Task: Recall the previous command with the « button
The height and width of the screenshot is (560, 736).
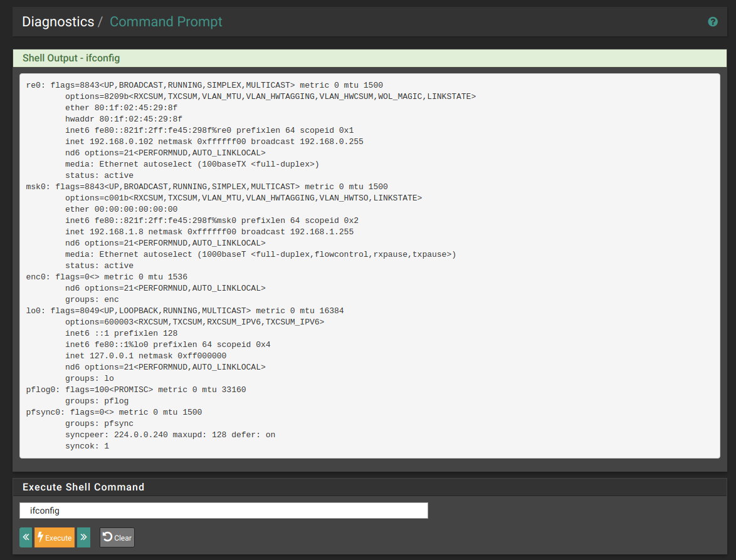Action: tap(26, 537)
